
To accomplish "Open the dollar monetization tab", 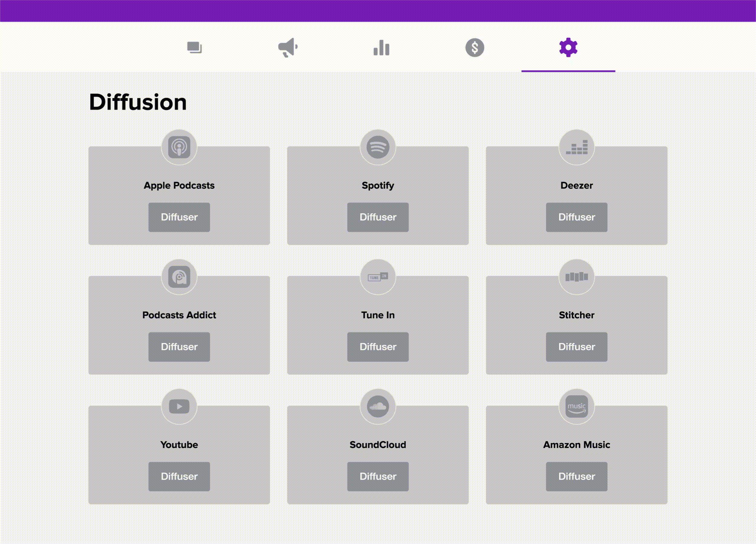I will pos(475,48).
